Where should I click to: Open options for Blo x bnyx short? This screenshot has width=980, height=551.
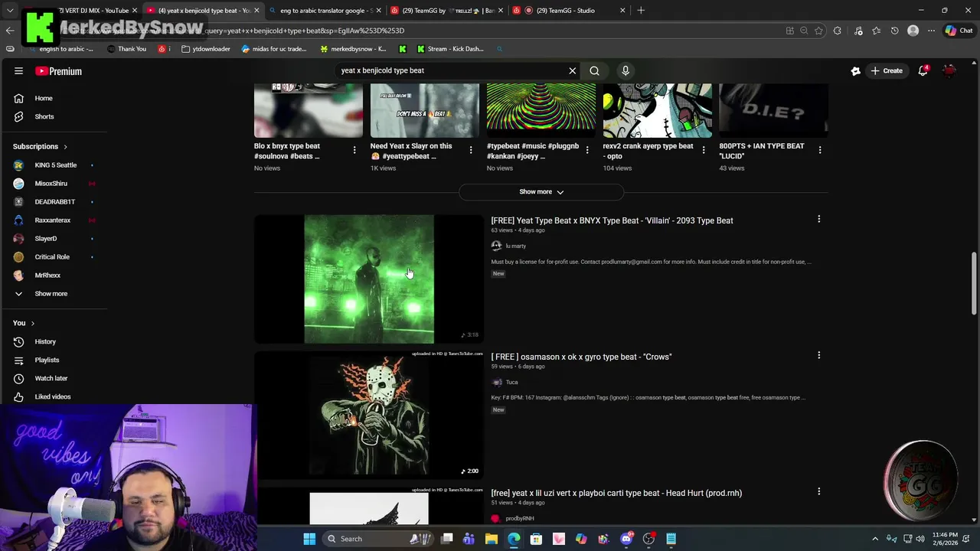coord(354,150)
